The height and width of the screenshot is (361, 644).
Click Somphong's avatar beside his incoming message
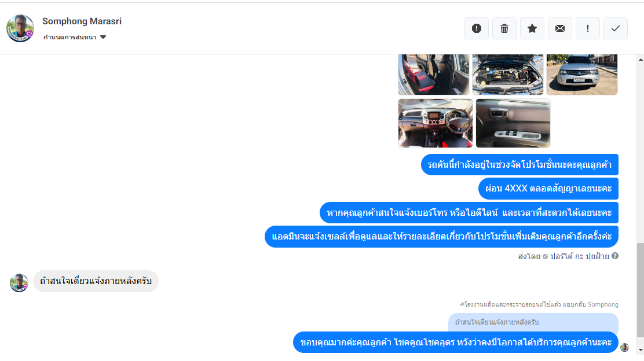(19, 283)
